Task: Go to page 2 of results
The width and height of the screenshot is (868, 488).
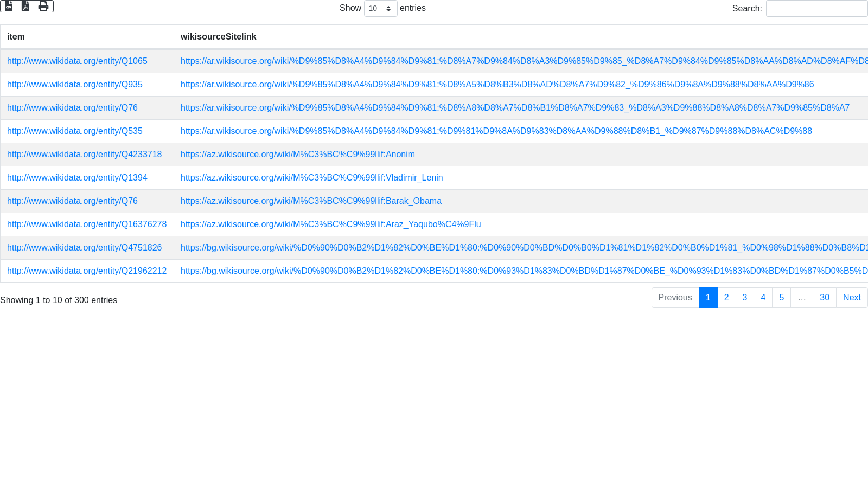Action: pyautogui.click(x=726, y=298)
